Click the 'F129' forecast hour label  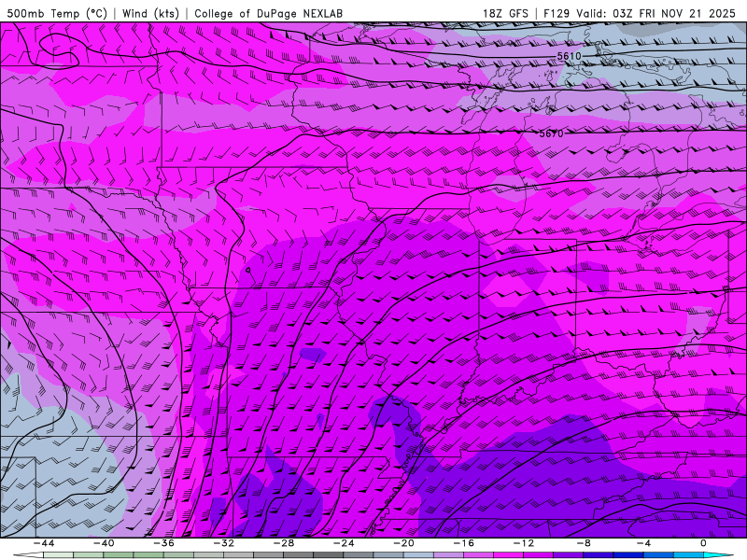click(557, 13)
